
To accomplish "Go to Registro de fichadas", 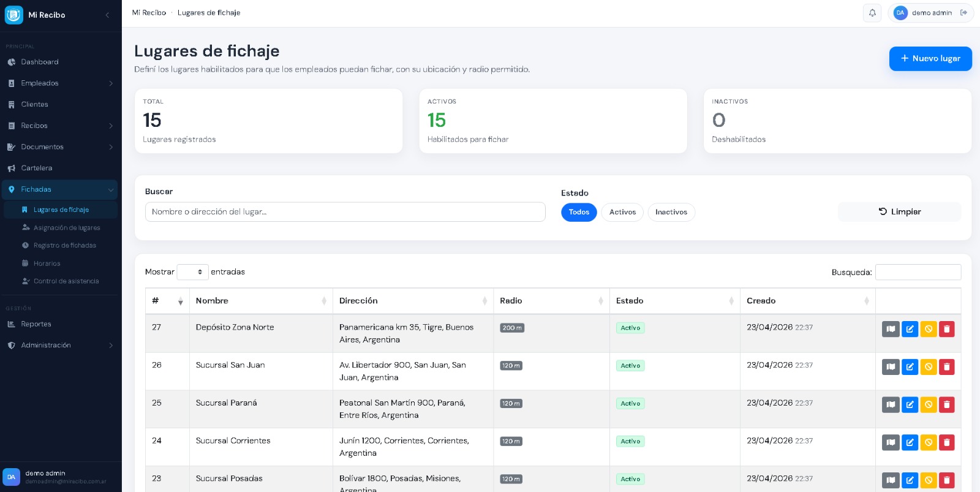I will click(x=64, y=246).
